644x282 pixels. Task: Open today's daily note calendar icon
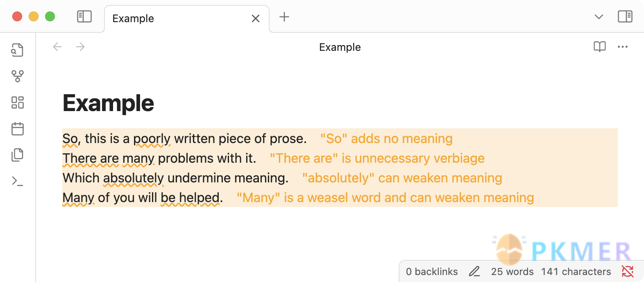[x=17, y=129]
